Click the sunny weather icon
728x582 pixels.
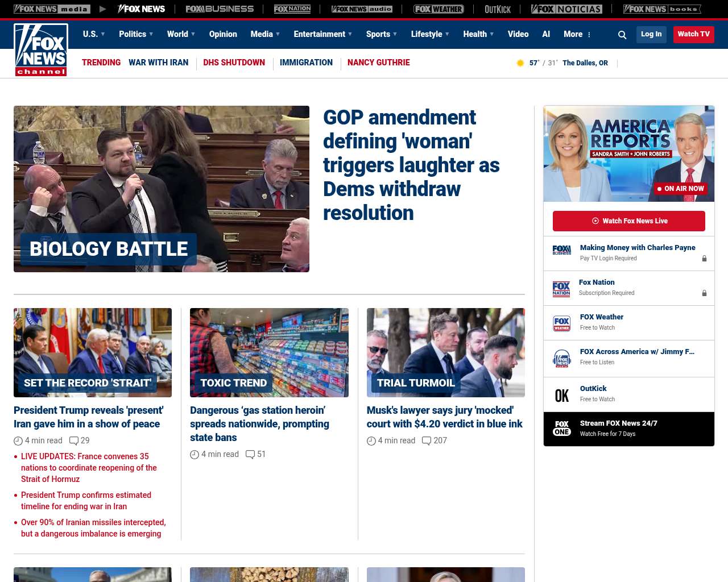520,63
